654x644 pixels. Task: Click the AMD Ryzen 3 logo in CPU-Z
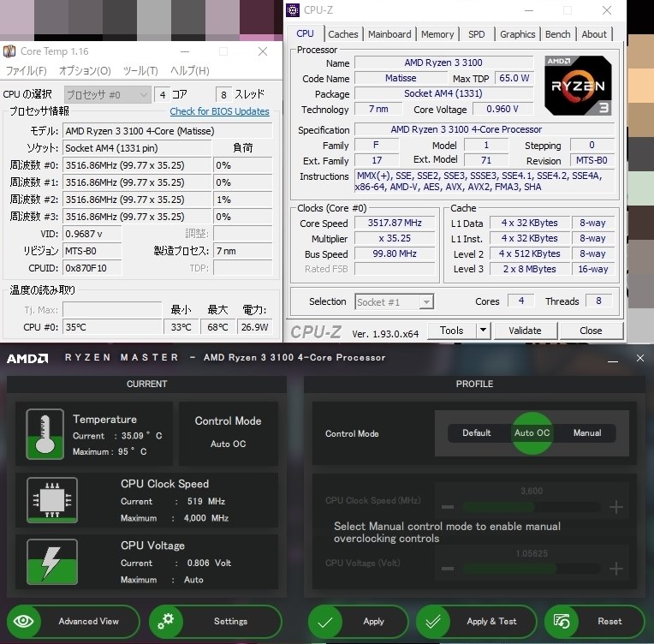[x=578, y=86]
